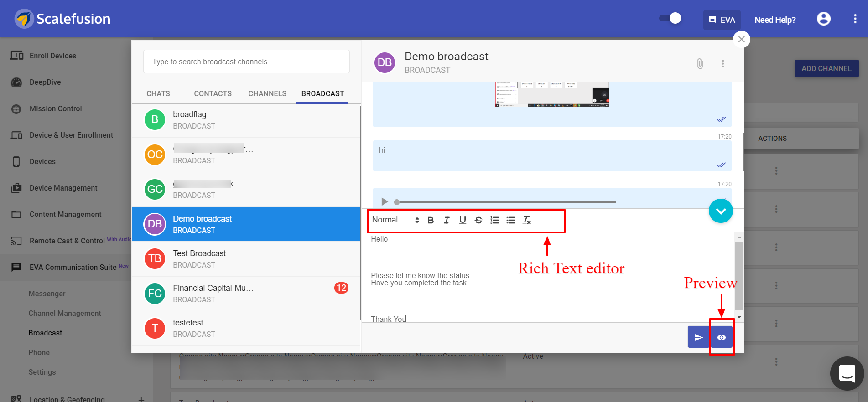The height and width of the screenshot is (402, 868).
Task: Open the EVA messenger button
Action: coord(722,20)
